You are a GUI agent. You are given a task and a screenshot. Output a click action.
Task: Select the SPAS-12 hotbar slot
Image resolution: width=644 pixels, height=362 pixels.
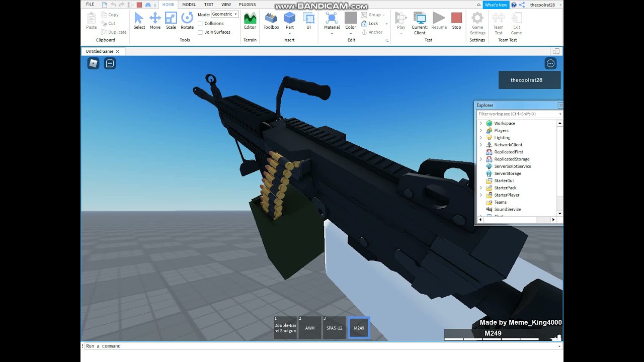tap(334, 328)
